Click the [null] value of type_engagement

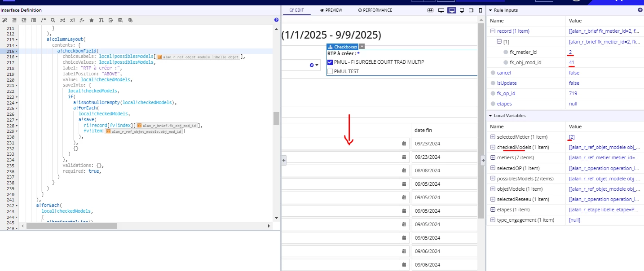pyautogui.click(x=574, y=220)
